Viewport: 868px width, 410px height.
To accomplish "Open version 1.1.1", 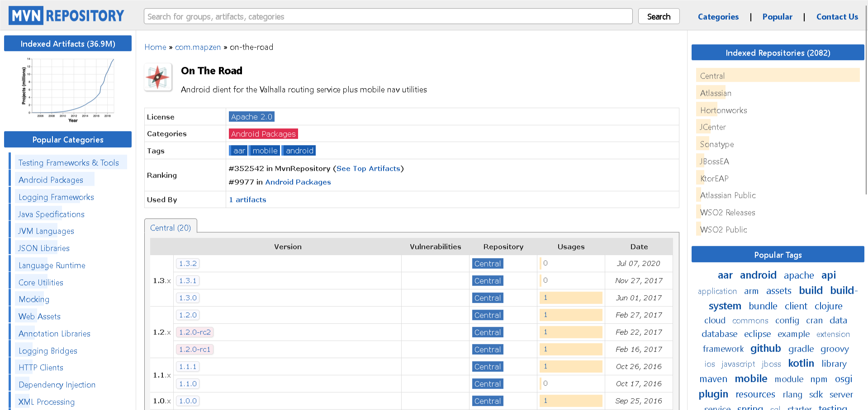I will click(x=188, y=367).
